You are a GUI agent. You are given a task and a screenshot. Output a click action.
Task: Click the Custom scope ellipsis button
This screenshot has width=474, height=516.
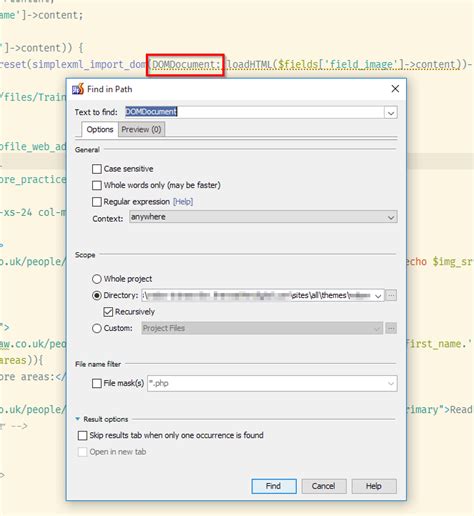391,328
